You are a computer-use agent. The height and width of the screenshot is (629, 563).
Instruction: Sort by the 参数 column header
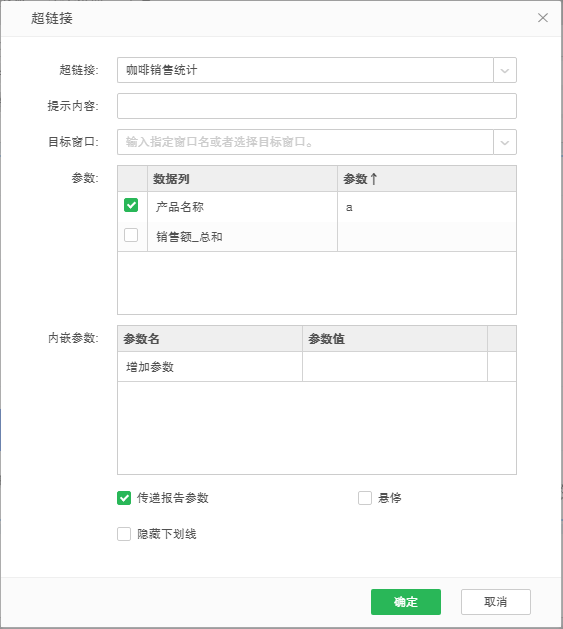tap(427, 179)
